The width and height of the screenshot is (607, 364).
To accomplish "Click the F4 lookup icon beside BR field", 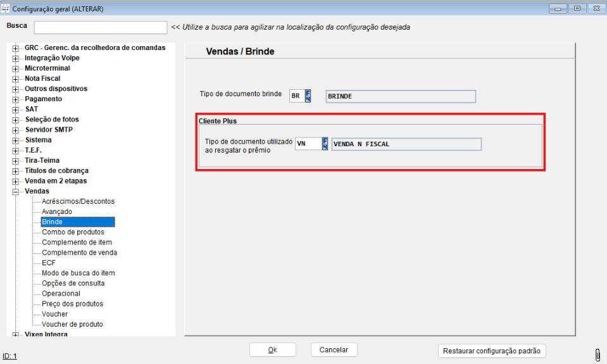I will click(308, 96).
